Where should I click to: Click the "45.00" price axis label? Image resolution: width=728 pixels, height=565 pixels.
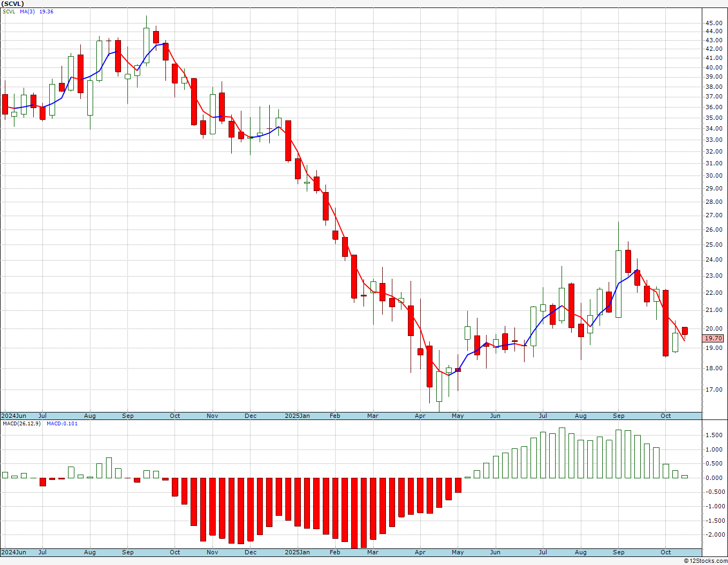(714, 23)
